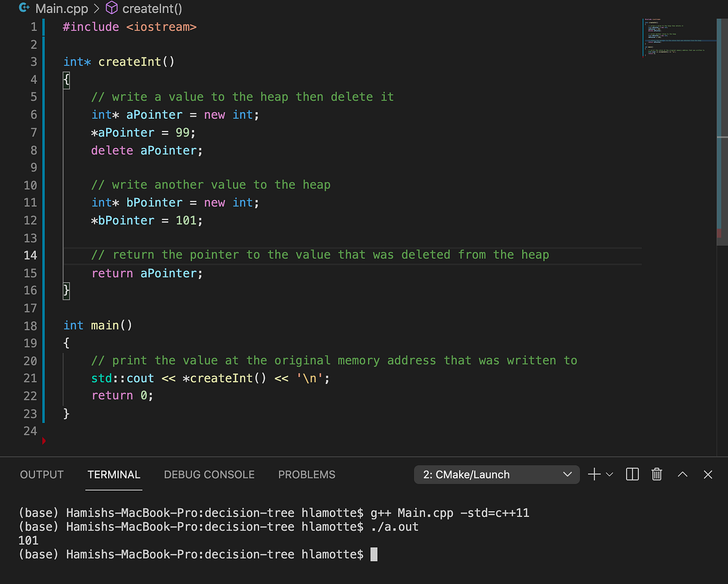Image resolution: width=728 pixels, height=584 pixels.
Task: Click 'return 0;' on line 22
Action: [x=122, y=396]
